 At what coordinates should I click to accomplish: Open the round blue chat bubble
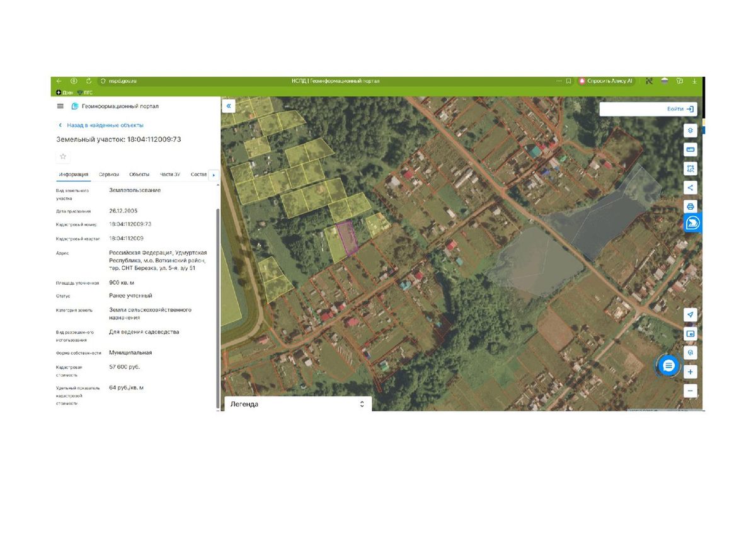pos(668,365)
